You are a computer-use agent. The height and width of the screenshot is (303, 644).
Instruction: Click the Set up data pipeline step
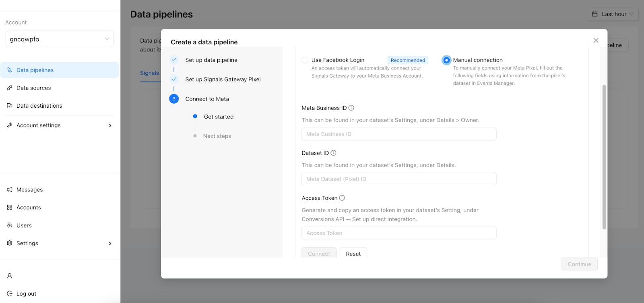(211, 60)
